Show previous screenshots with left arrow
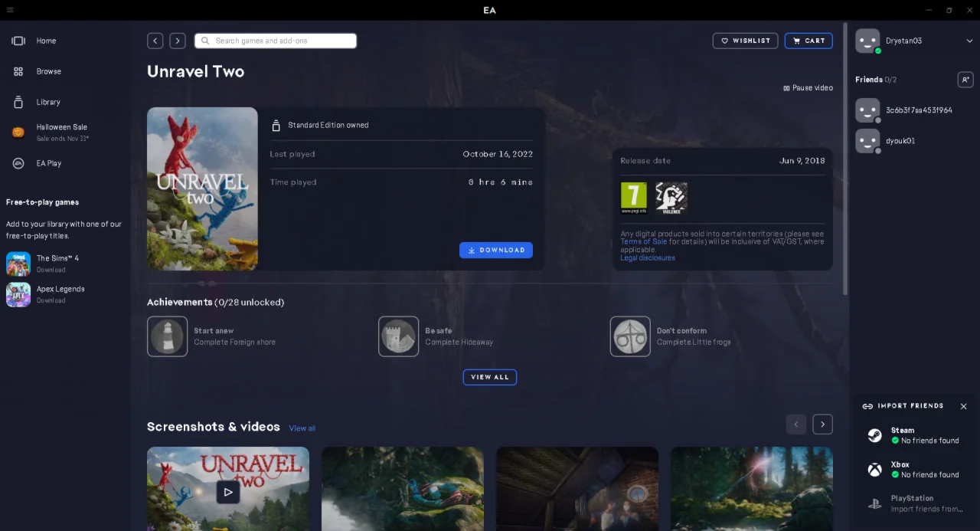Screen dimensions: 980x531 pos(796,424)
